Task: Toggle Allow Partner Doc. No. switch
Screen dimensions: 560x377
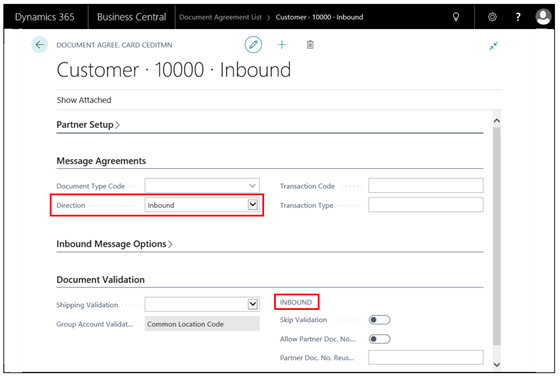Action: click(x=379, y=339)
